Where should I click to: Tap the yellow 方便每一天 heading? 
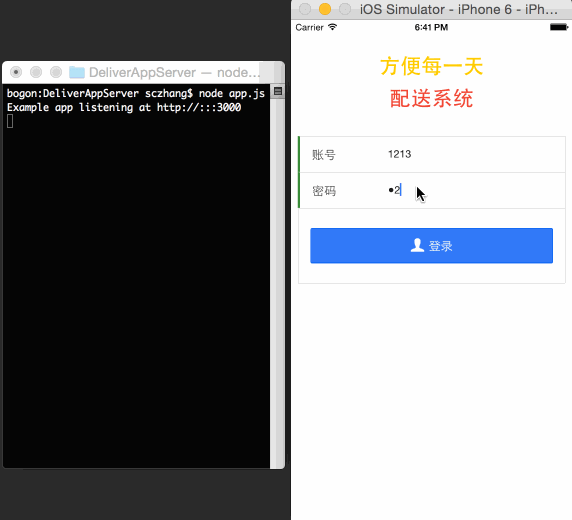pyautogui.click(x=432, y=66)
